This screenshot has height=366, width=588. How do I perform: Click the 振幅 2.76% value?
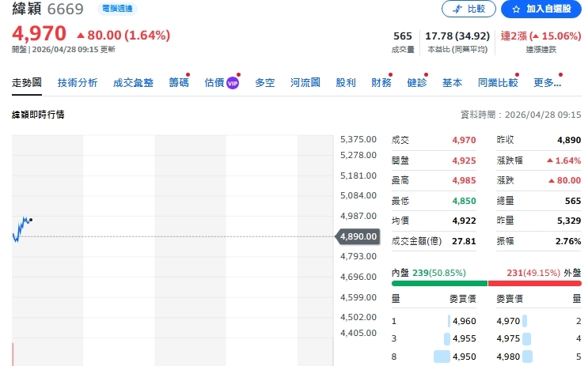pos(568,241)
